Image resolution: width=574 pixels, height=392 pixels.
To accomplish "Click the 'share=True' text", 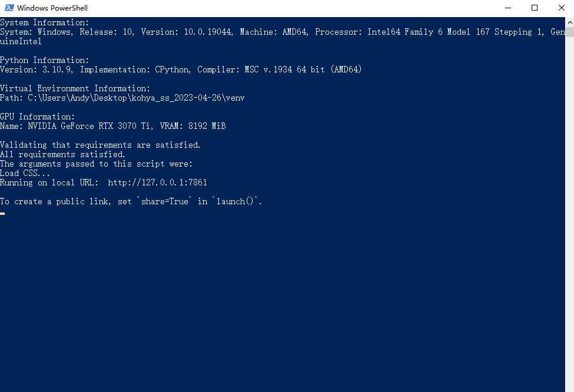I will [x=165, y=201].
